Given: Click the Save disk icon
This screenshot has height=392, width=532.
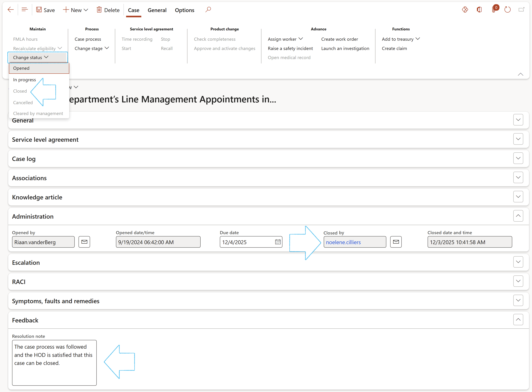Looking at the screenshot, I should [39, 10].
